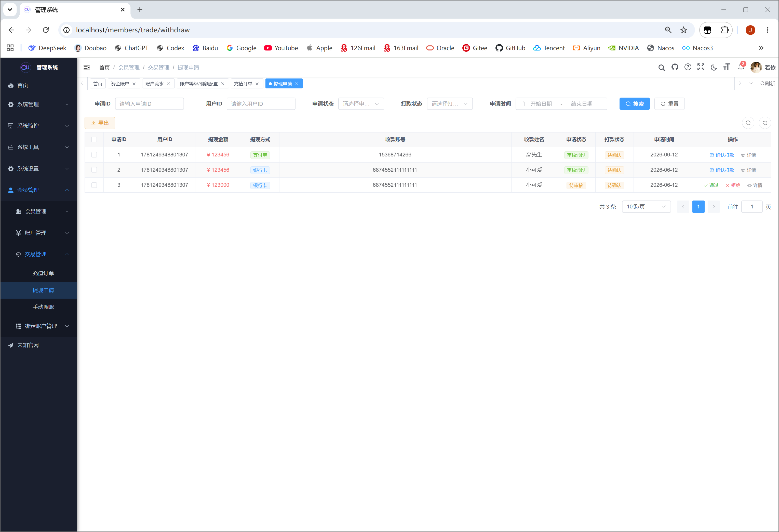Close the 资金账户 tab
Screen dimensions: 779x532
(134, 84)
